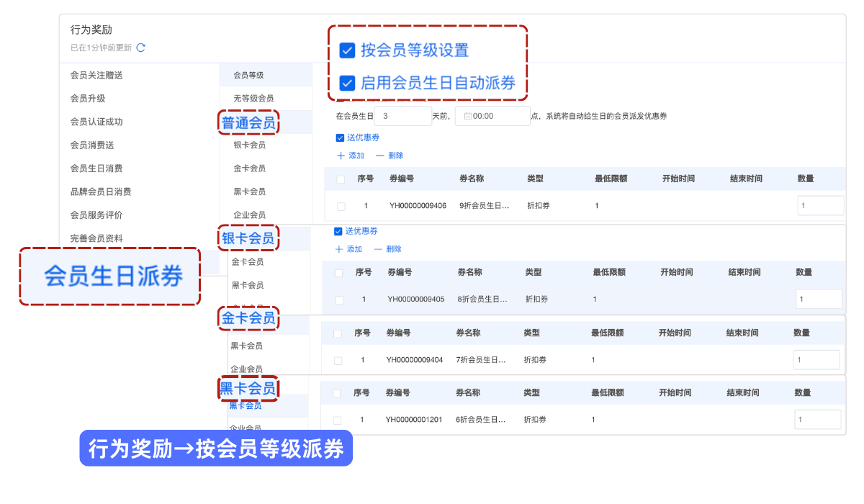Select the row checkbox for coupon YH00000009405
Image resolution: width=864 pixels, height=504 pixels.
point(339,300)
